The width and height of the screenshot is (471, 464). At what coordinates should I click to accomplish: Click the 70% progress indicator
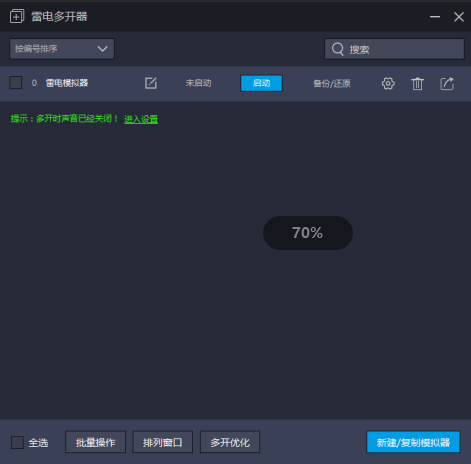click(308, 233)
